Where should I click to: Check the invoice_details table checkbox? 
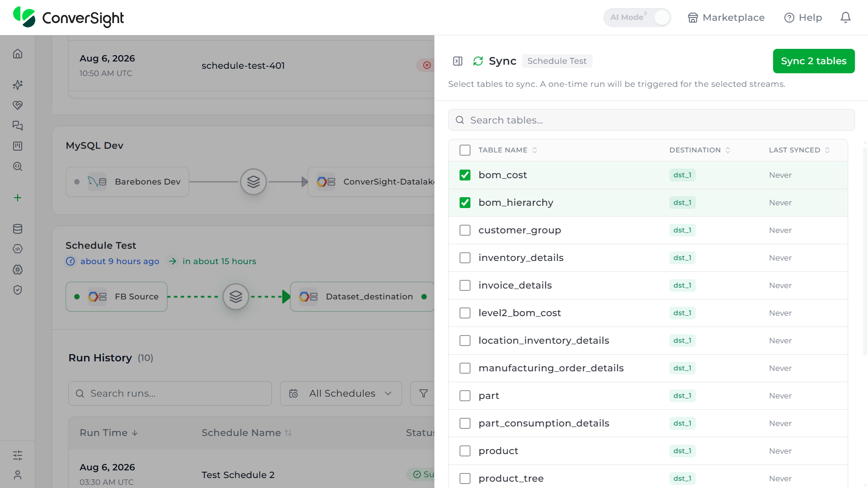465,285
